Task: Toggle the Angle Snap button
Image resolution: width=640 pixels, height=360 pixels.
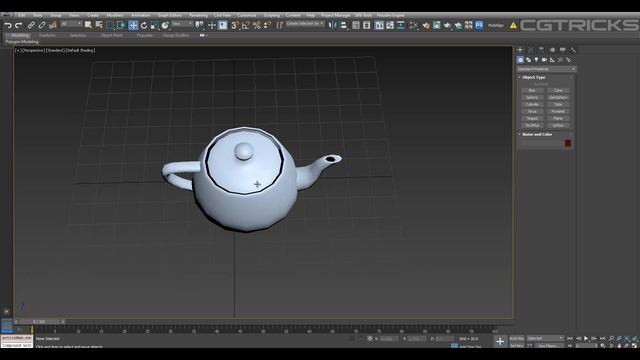Action: click(x=246, y=25)
